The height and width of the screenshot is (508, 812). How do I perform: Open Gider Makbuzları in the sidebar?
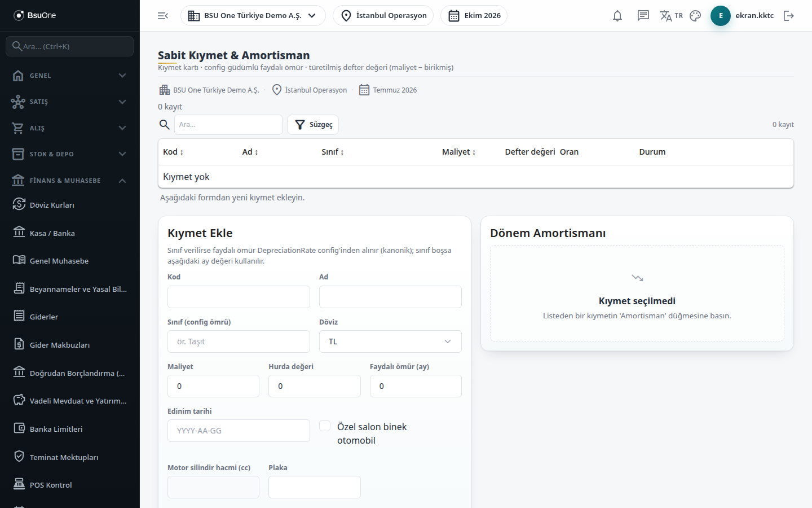click(70, 345)
